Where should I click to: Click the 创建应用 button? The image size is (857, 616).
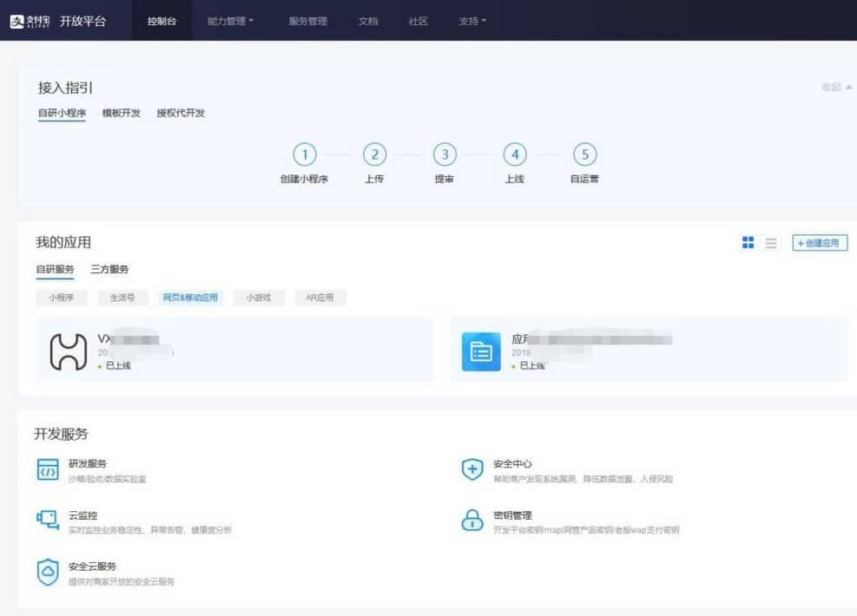point(819,243)
